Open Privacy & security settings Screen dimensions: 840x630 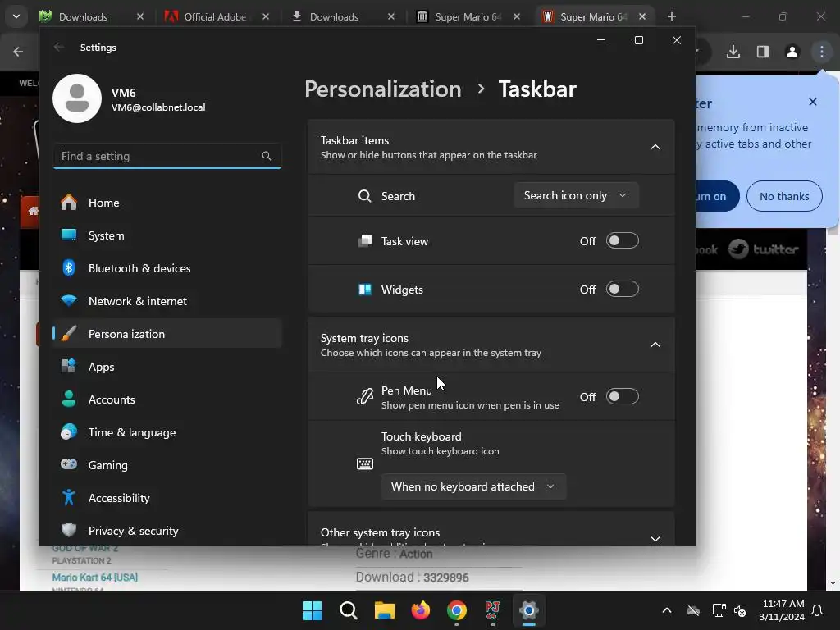click(x=167, y=531)
